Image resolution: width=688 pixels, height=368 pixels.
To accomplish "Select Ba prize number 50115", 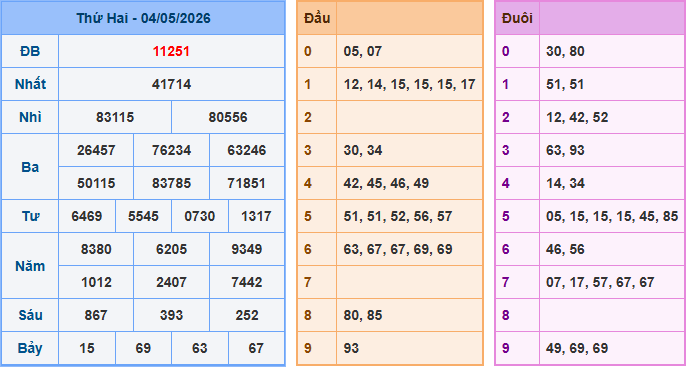I will (96, 183).
